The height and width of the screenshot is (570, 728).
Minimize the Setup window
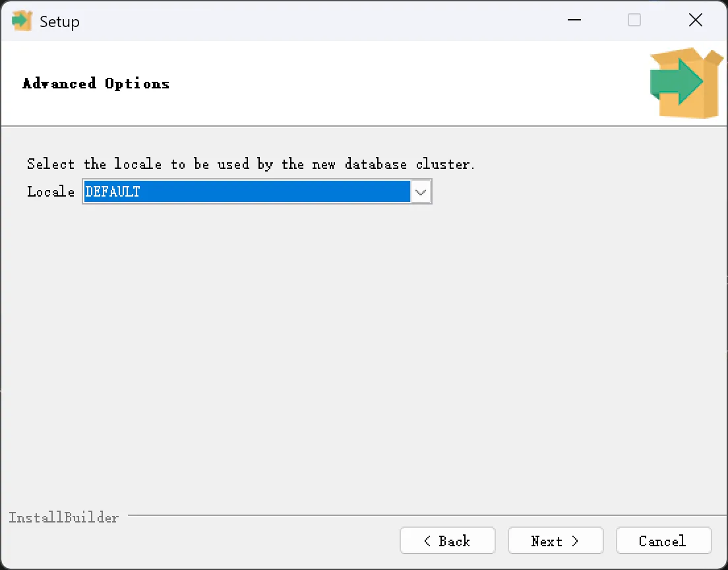(574, 20)
